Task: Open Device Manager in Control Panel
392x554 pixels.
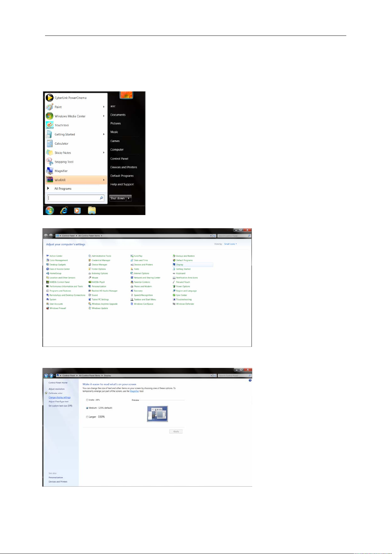Action: click(98, 265)
